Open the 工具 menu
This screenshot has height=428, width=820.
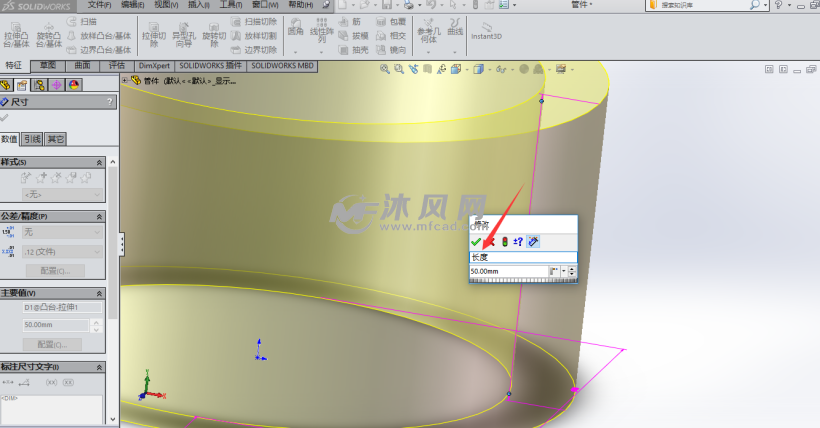tap(231, 5)
